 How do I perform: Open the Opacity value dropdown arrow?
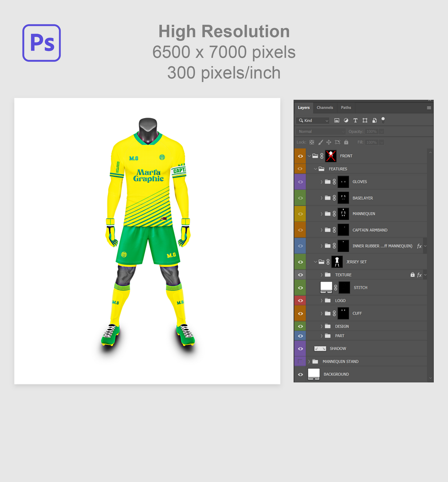(x=382, y=131)
